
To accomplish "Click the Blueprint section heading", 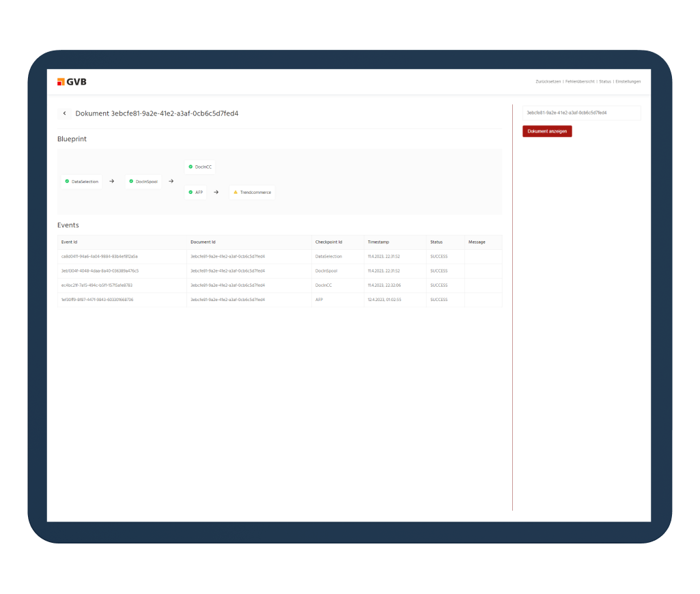I will pos(72,139).
